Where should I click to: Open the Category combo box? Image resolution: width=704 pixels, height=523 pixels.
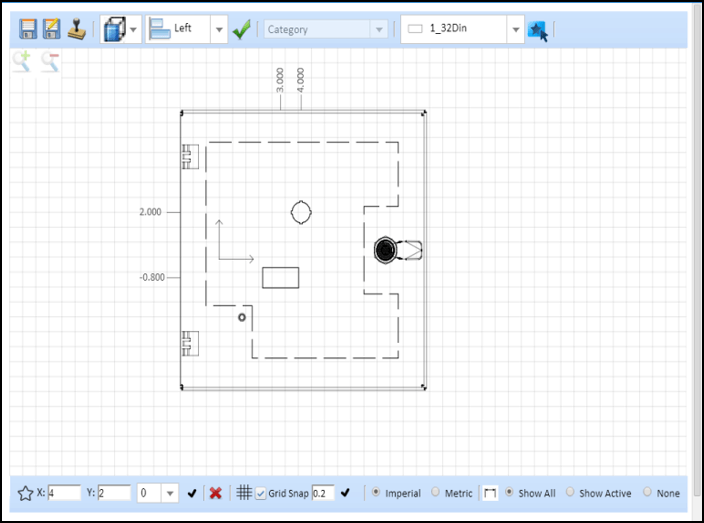[326, 30]
